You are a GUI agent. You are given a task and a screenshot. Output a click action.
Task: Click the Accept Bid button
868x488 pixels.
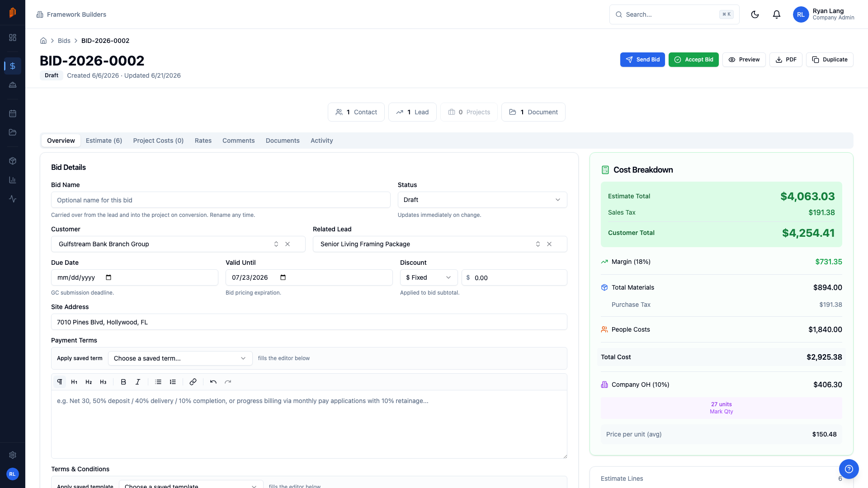click(x=693, y=60)
